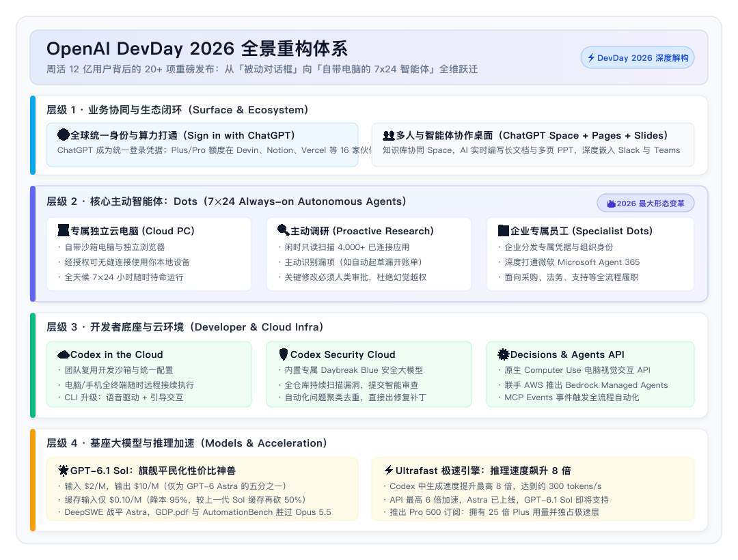Screen dimensions: 738x560
Task: Click heading 层级 1 · 业务协同与生态闭环
Action: coord(178,109)
